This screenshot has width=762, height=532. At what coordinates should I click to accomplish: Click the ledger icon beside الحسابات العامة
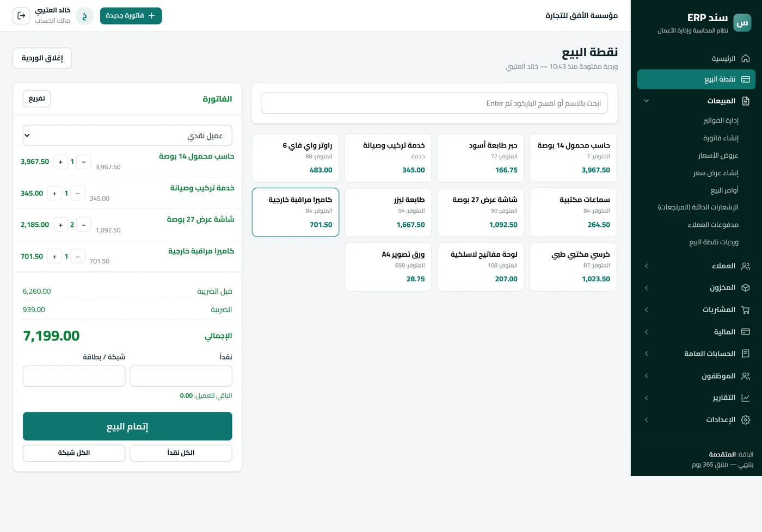(746, 354)
